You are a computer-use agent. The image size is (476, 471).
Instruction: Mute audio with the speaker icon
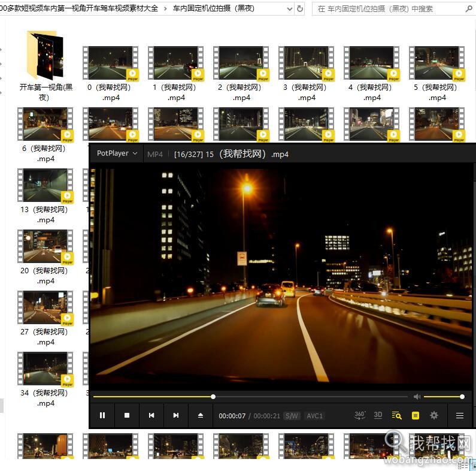[417, 397]
